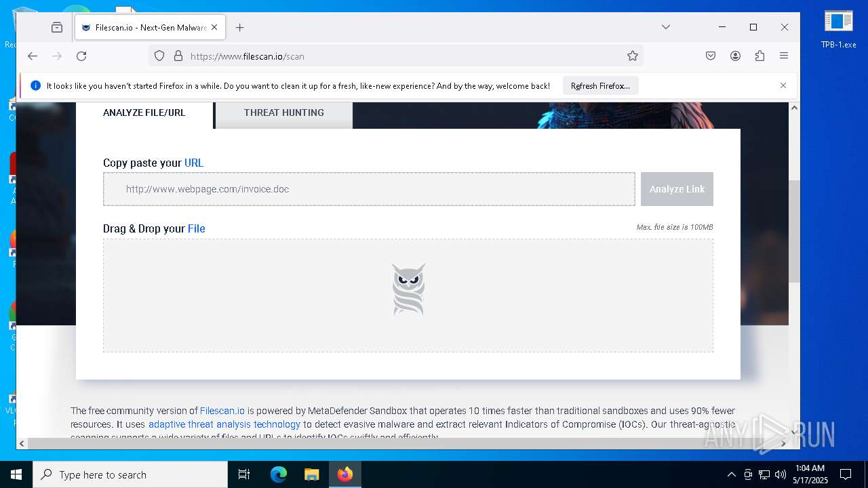Focus the URL paste input field
Viewport: 868px width, 488px height.
pyautogui.click(x=369, y=189)
